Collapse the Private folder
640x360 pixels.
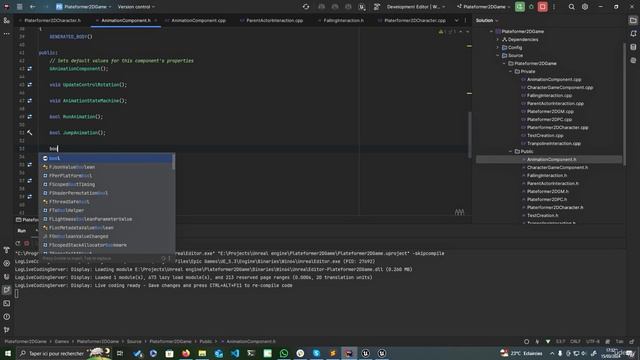pyautogui.click(x=510, y=71)
